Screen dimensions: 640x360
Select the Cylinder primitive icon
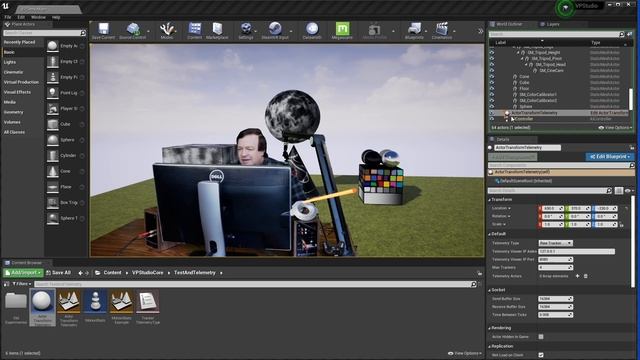click(53, 156)
